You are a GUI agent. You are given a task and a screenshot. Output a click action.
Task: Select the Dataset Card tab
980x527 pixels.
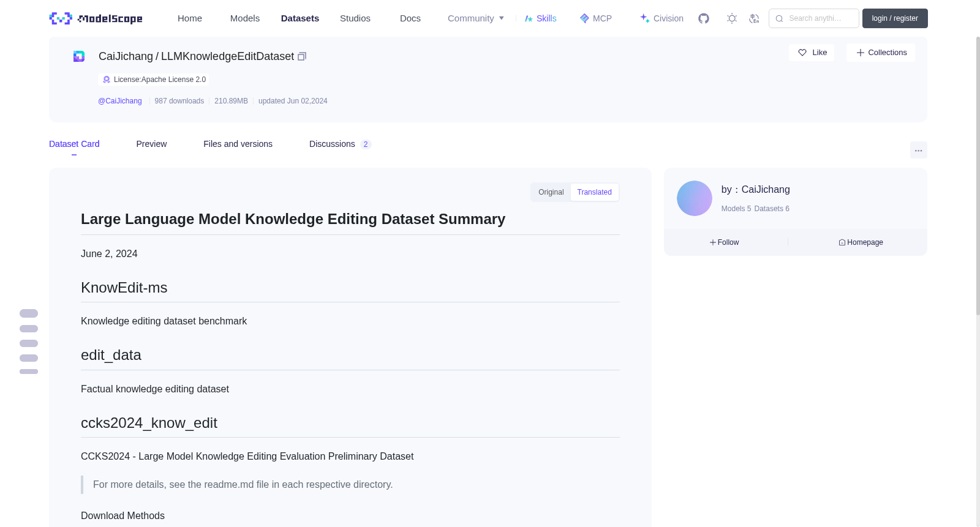(74, 144)
